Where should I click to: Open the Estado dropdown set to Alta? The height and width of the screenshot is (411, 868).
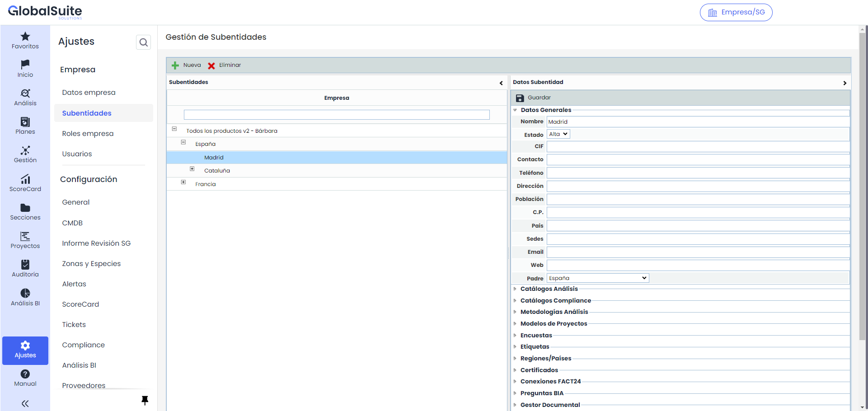pyautogui.click(x=558, y=134)
